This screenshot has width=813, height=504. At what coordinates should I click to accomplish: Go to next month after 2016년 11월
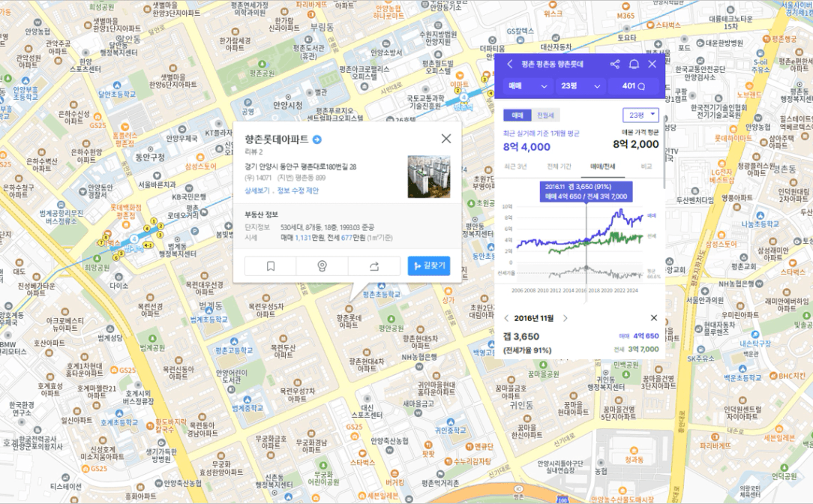(565, 318)
